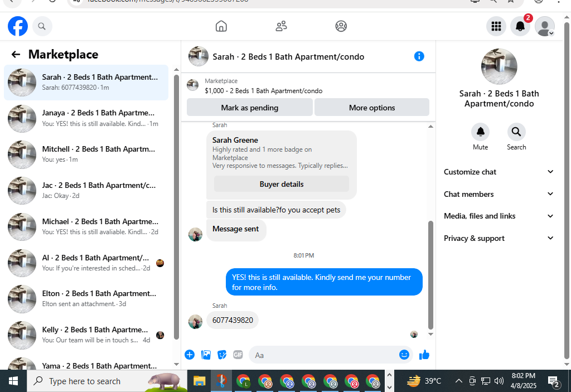Open the Groups icon in top bar

click(341, 26)
